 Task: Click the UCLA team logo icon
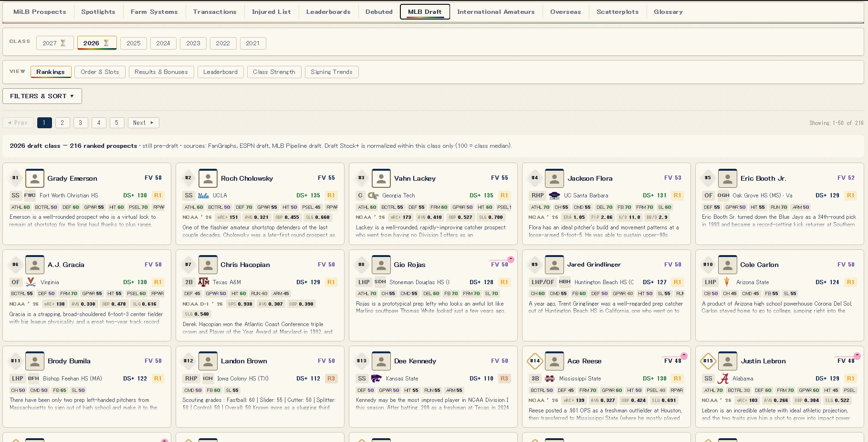pos(203,195)
